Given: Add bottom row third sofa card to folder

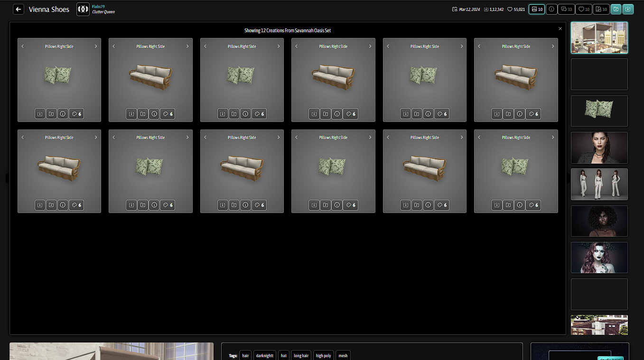Looking at the screenshot, I should click(234, 205).
